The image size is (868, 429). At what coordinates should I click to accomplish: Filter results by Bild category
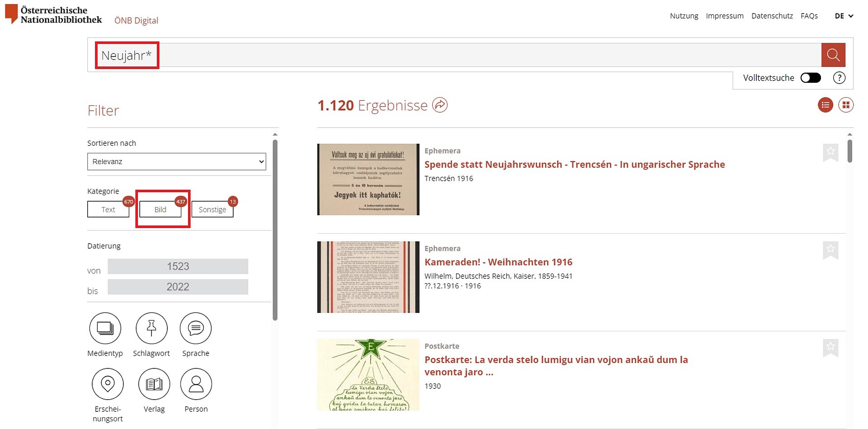click(x=160, y=209)
